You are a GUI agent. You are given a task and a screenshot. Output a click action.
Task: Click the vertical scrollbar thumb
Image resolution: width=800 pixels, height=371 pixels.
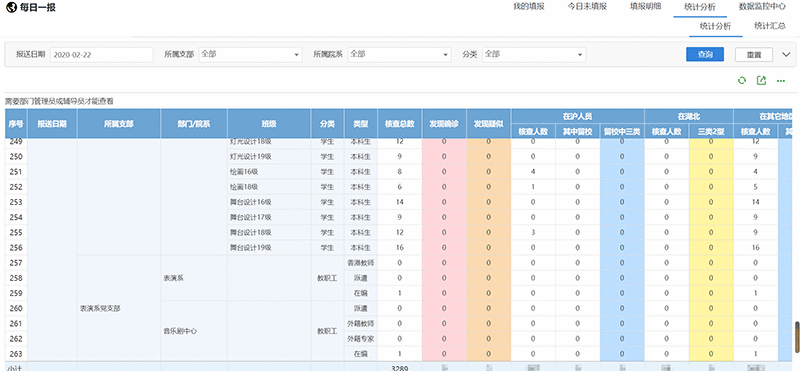(x=797, y=336)
